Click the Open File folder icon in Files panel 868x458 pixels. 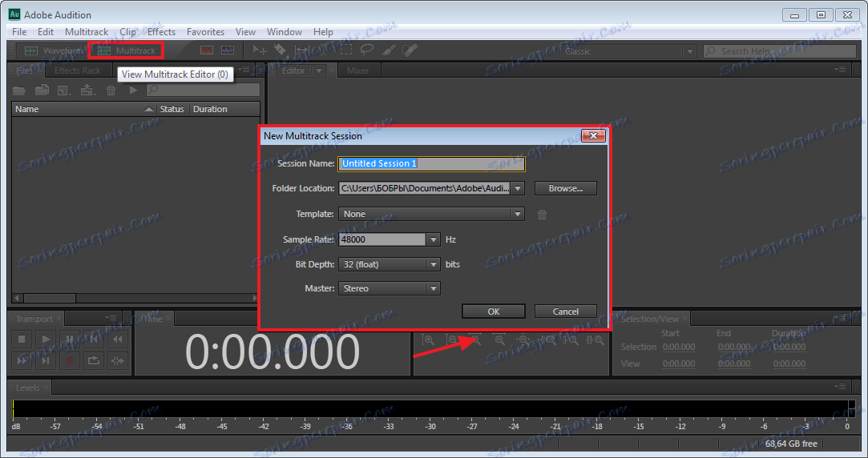pyautogui.click(x=19, y=90)
